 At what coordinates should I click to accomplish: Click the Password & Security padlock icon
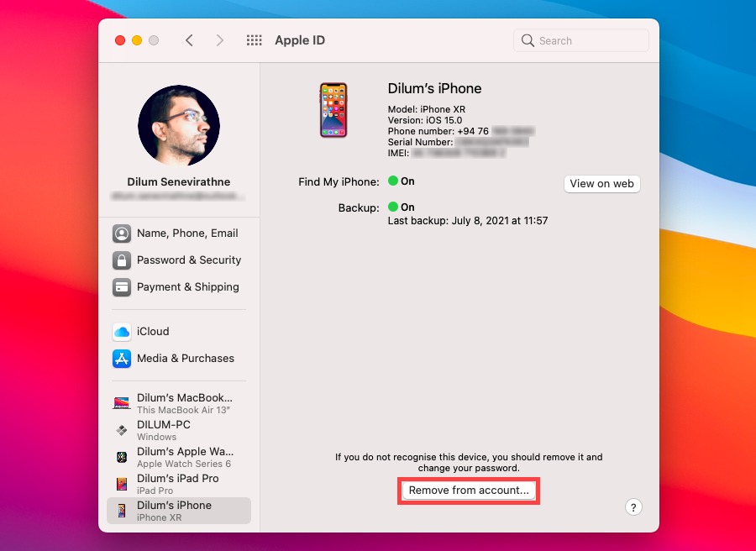[x=120, y=260]
